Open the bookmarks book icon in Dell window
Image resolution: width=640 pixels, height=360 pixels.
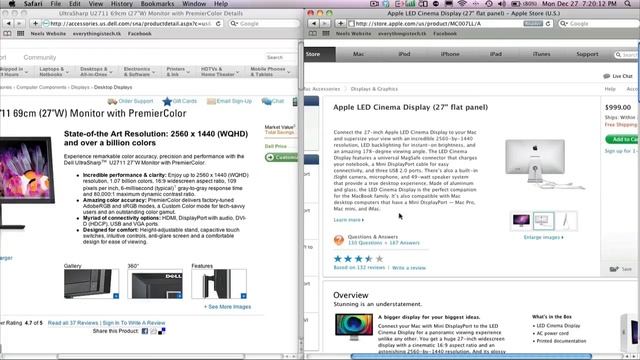coord(7,33)
